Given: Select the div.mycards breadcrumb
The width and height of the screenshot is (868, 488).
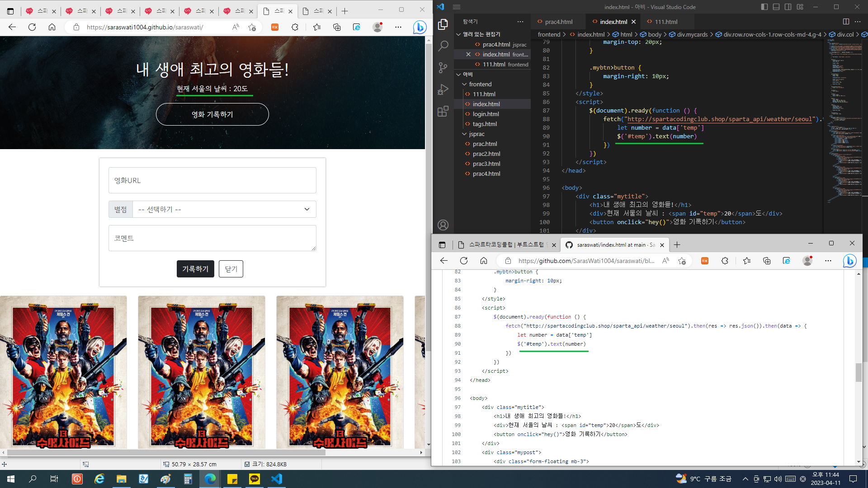Looking at the screenshot, I should (x=688, y=34).
